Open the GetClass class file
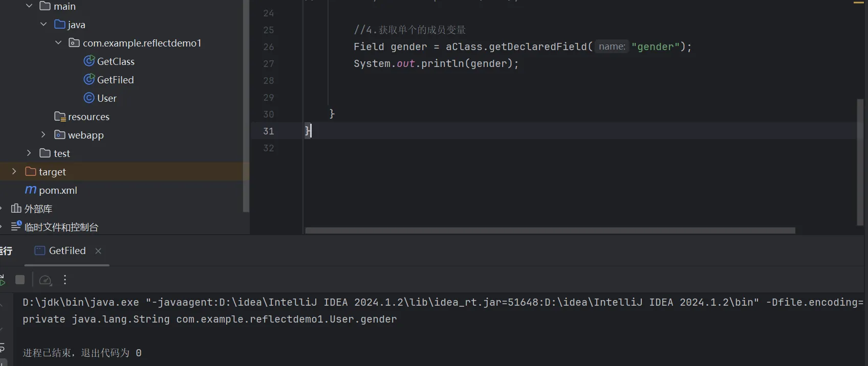The height and width of the screenshot is (366, 868). pos(115,61)
